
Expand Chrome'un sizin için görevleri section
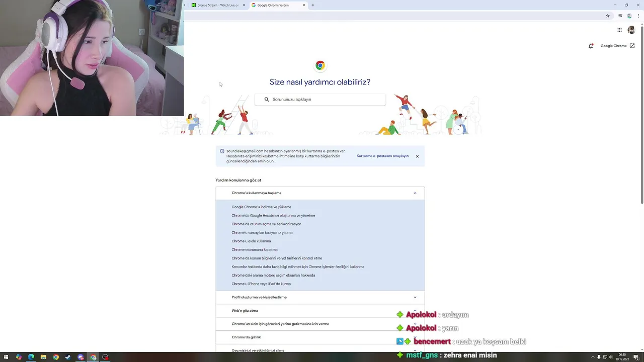[320, 324]
